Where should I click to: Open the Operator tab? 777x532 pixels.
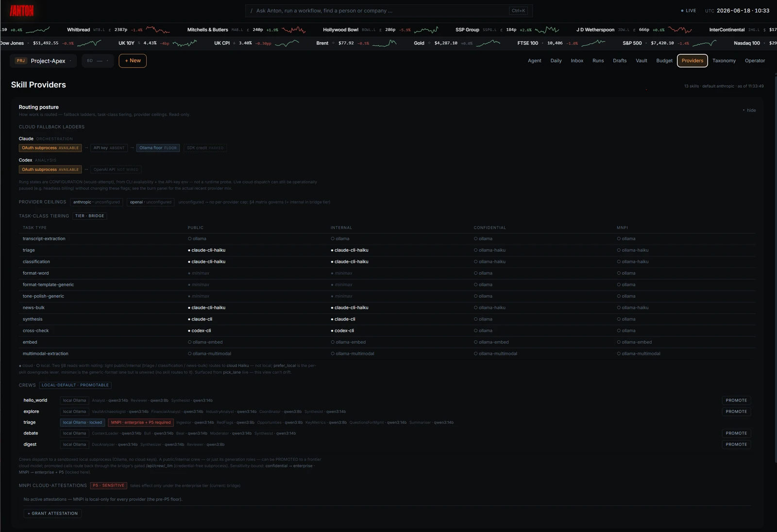click(755, 61)
